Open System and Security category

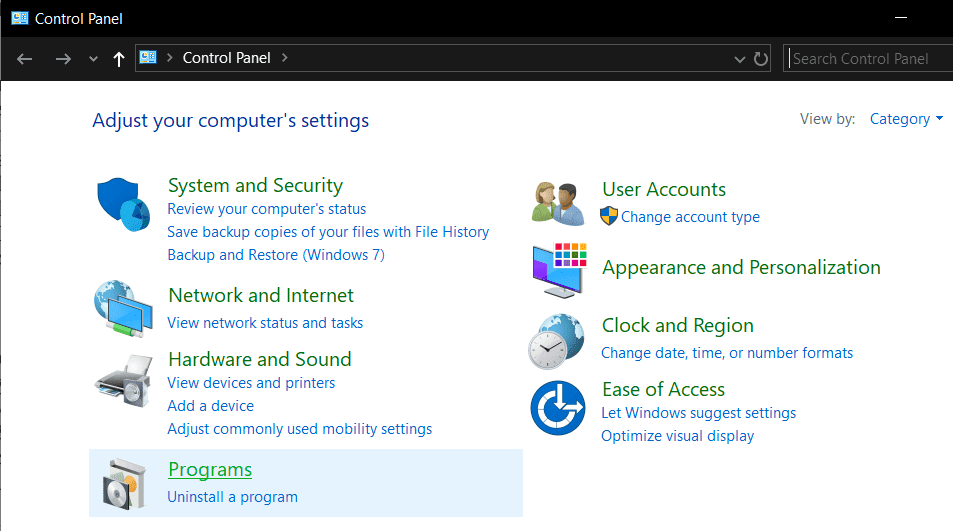coord(255,185)
